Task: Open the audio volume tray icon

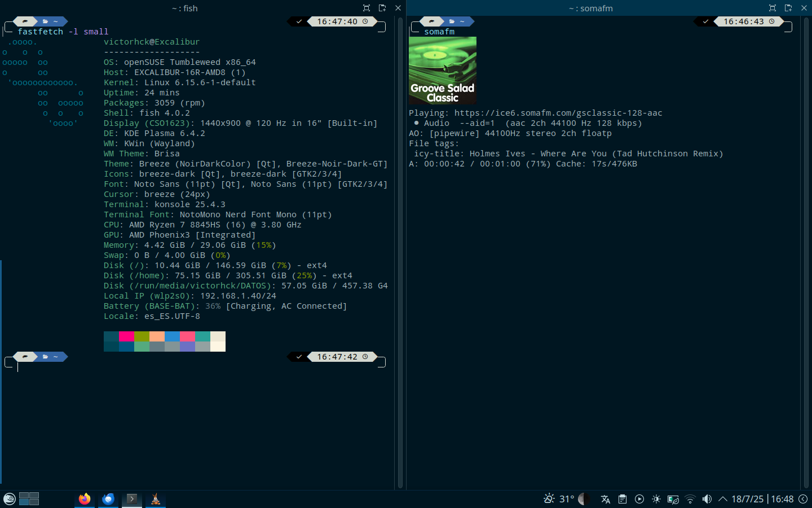Action: [x=707, y=499]
